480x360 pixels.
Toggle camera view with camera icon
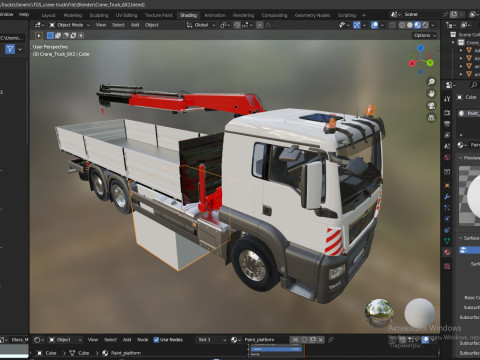click(431, 106)
